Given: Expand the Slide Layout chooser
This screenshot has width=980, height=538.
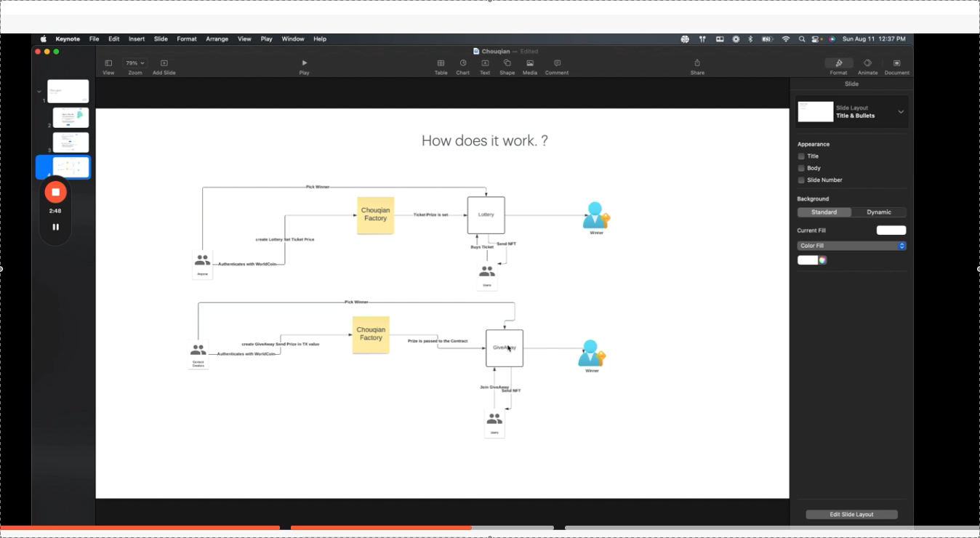Looking at the screenshot, I should (x=901, y=112).
